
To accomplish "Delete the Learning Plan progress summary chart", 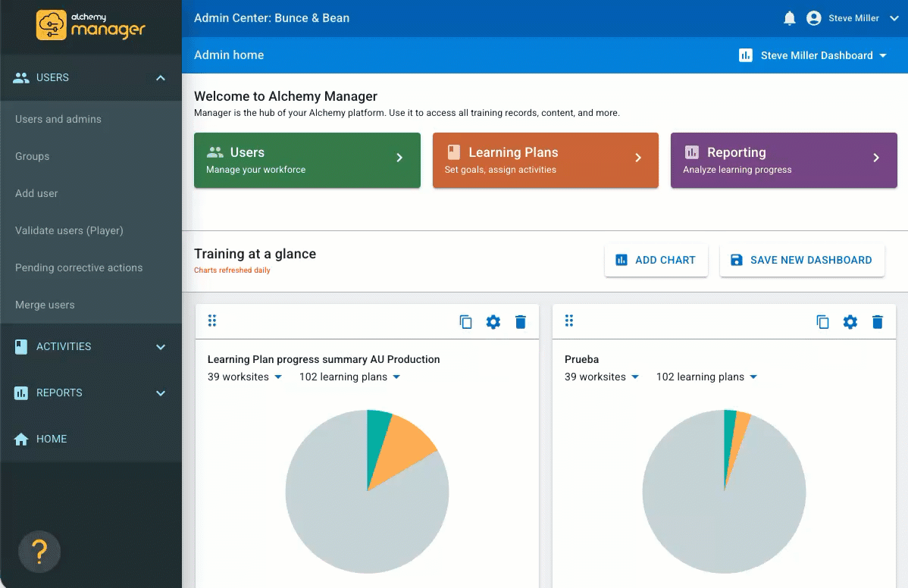I will point(521,322).
